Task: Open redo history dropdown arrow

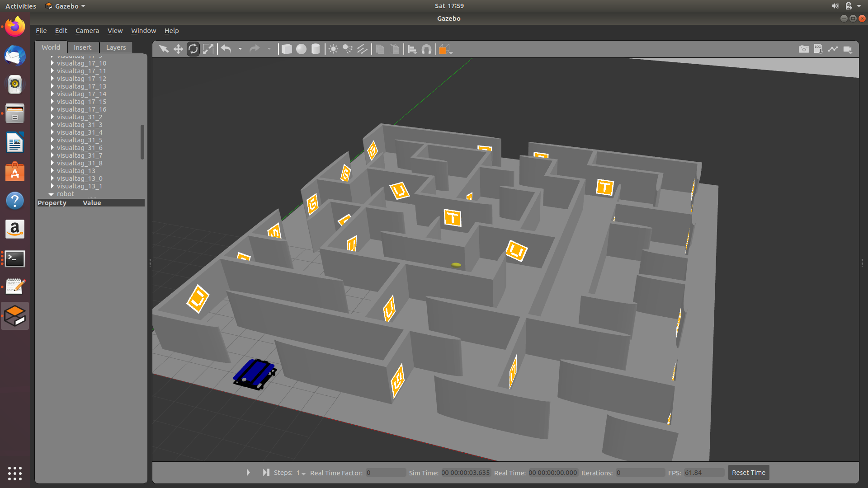Action: click(269, 49)
